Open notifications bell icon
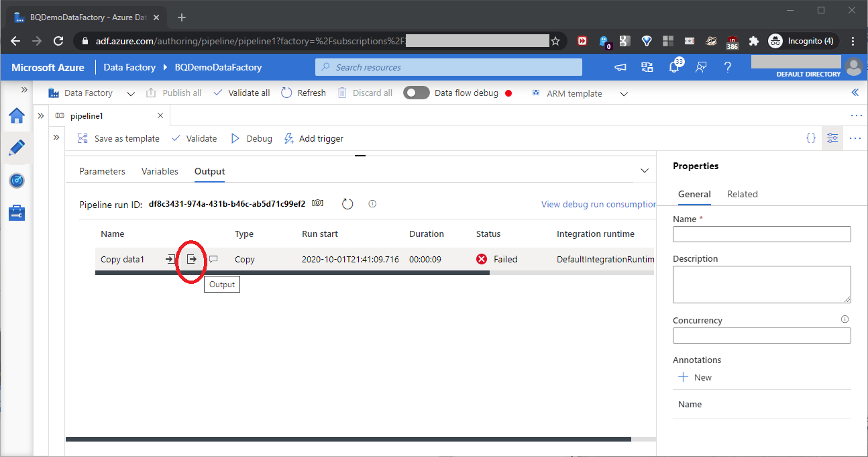Viewport: 868px width, 457px height. tap(674, 67)
